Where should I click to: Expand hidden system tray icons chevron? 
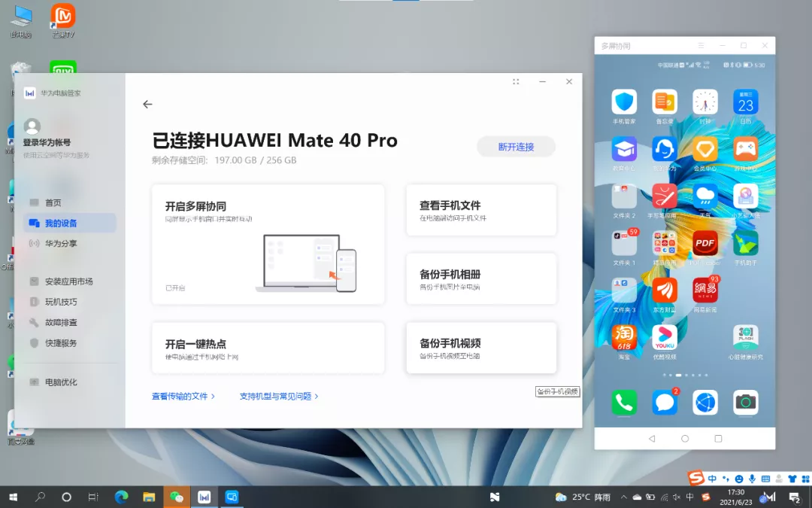pyautogui.click(x=623, y=497)
